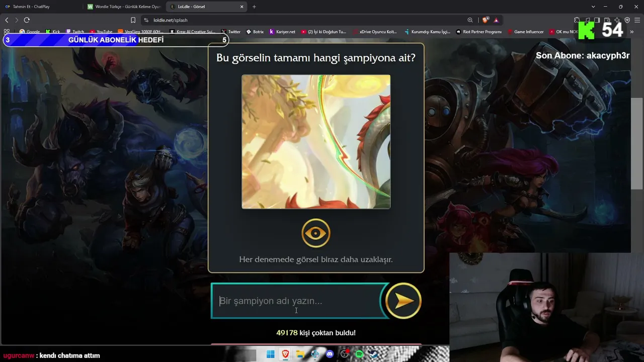Open the Riot Partner Programı bookmark

click(479, 32)
